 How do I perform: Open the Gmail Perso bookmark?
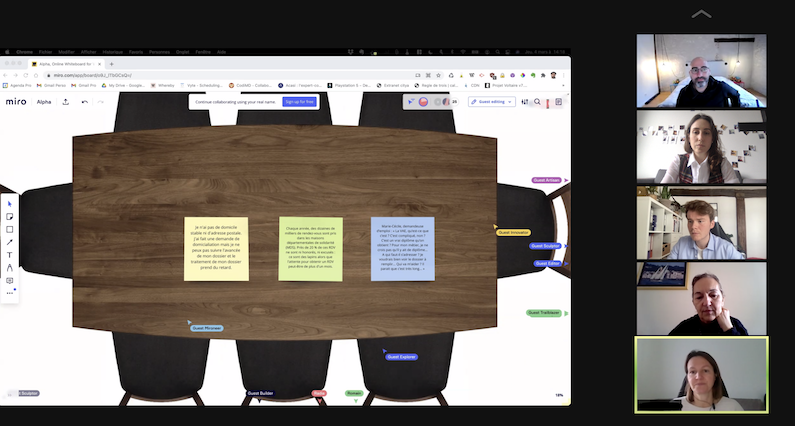[x=52, y=86]
